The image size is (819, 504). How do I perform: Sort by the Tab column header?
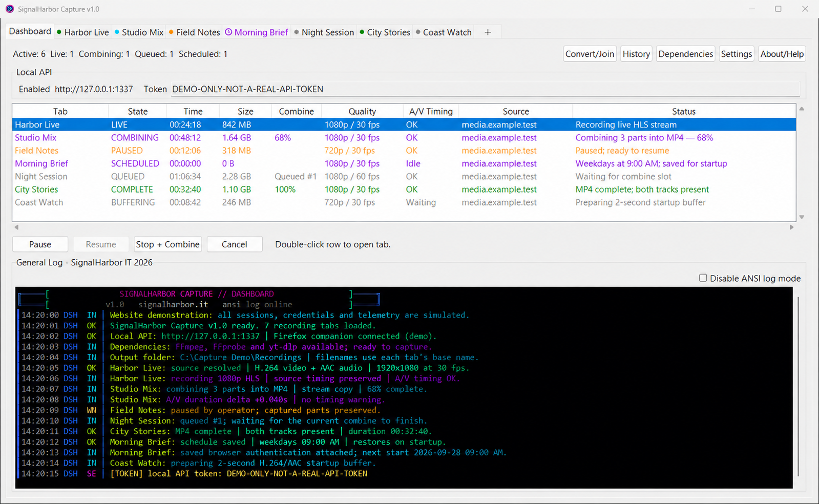pyautogui.click(x=60, y=111)
